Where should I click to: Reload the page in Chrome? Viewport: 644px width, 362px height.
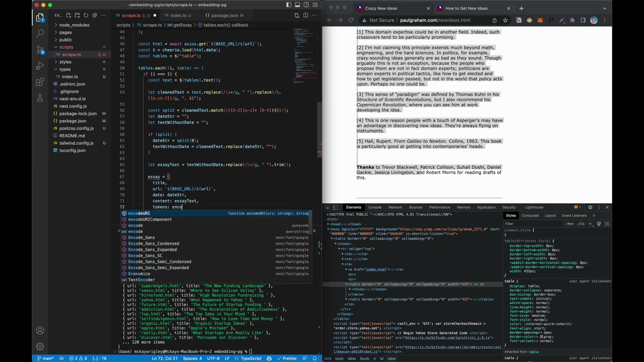[x=351, y=21]
